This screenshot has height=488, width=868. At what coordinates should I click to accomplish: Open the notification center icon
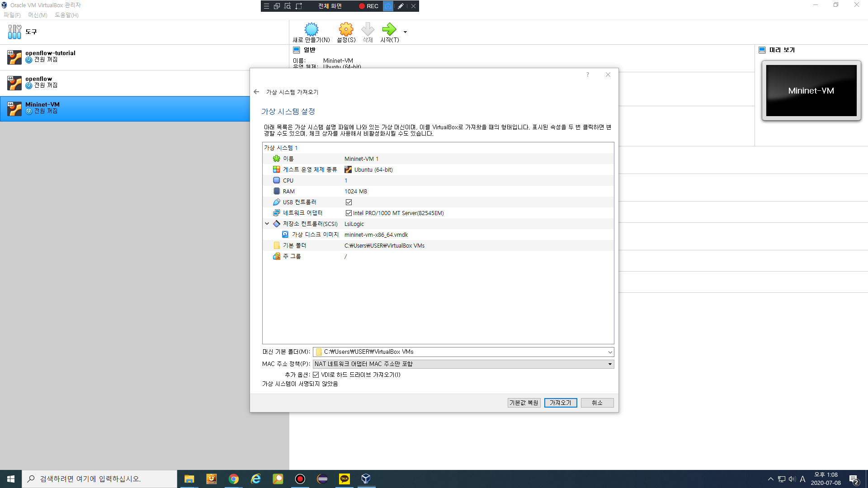tap(854, 479)
